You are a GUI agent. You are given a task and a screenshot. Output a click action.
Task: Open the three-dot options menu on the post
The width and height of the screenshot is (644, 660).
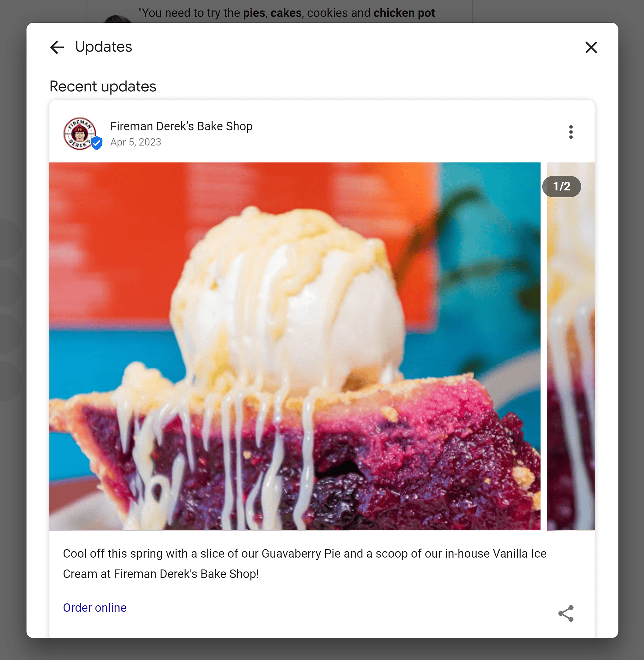point(571,132)
